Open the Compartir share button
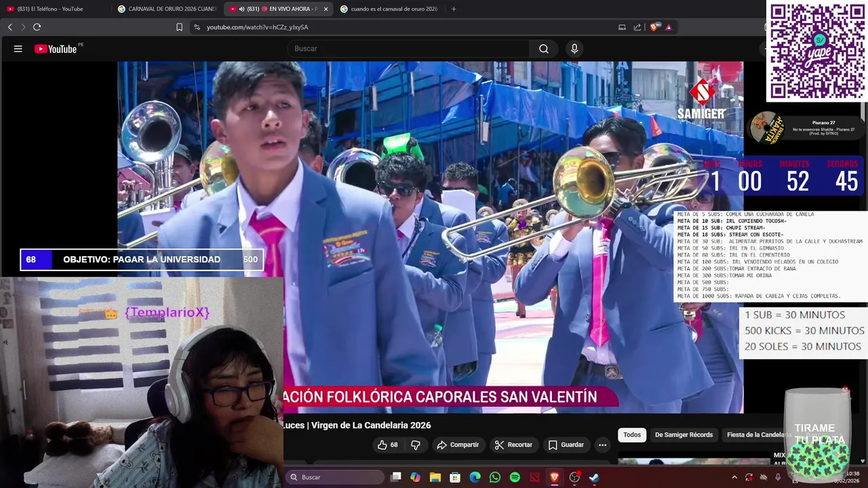 pos(458,445)
